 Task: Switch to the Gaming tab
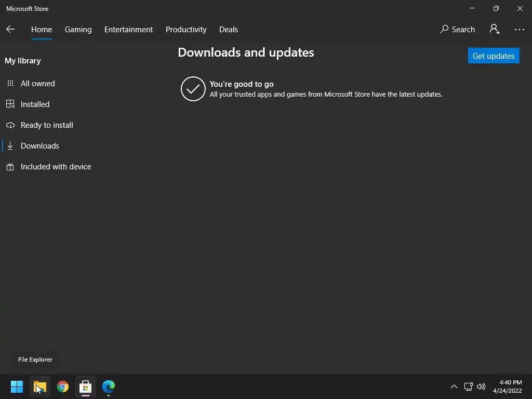pyautogui.click(x=78, y=30)
